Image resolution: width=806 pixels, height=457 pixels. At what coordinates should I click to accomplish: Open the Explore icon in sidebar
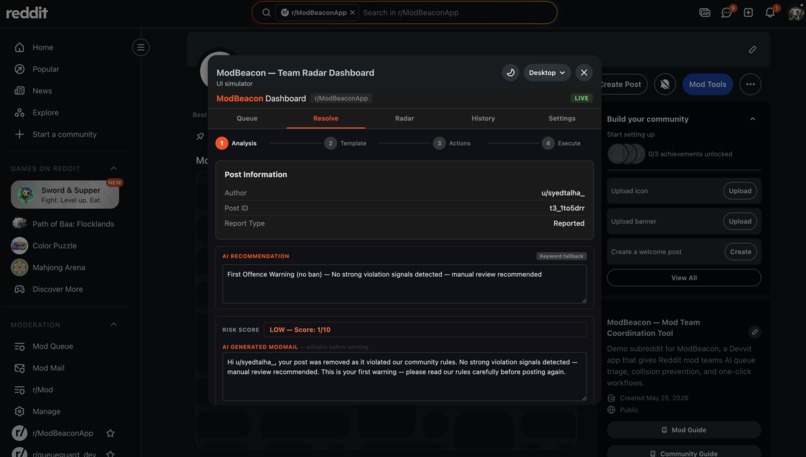click(20, 113)
